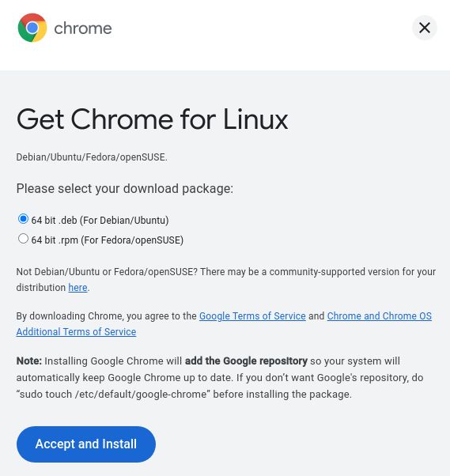Click the 'By downloading Chrome, you agree' text
Image resolution: width=450 pixels, height=476 pixels.
[94, 316]
